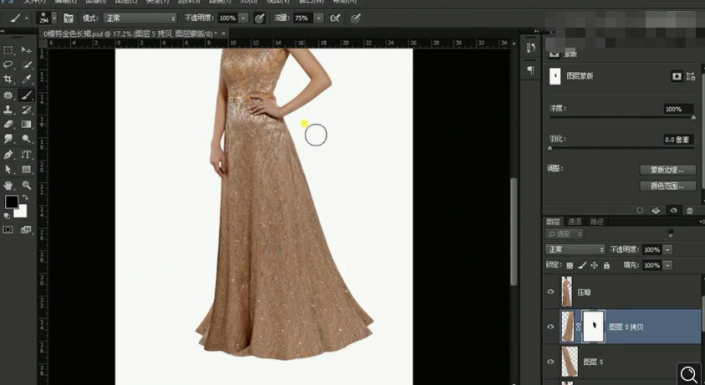
Task: Select the Pen tool
Action: [x=8, y=155]
